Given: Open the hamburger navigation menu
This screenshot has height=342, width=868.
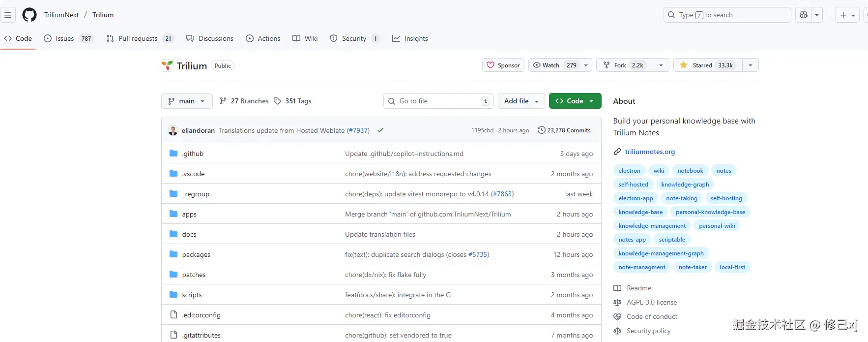Looking at the screenshot, I should [8, 15].
